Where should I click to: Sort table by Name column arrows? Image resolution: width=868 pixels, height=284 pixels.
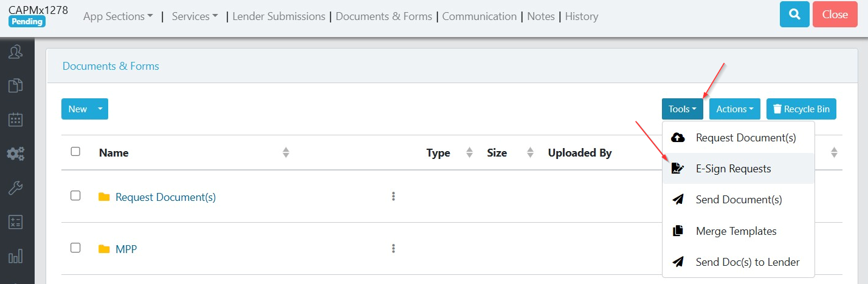click(286, 153)
